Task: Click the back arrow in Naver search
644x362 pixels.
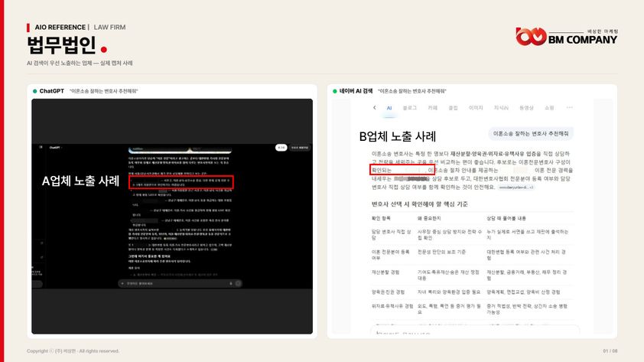Action: pos(374,108)
